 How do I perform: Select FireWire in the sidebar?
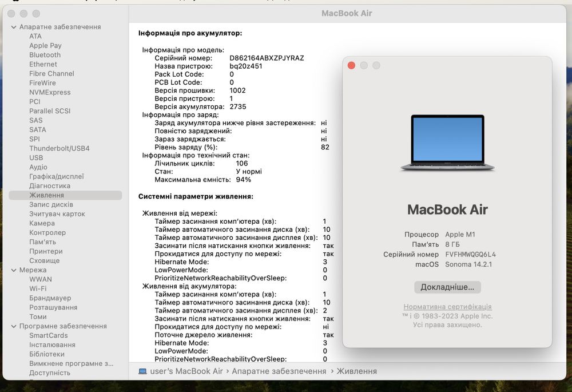pos(42,83)
